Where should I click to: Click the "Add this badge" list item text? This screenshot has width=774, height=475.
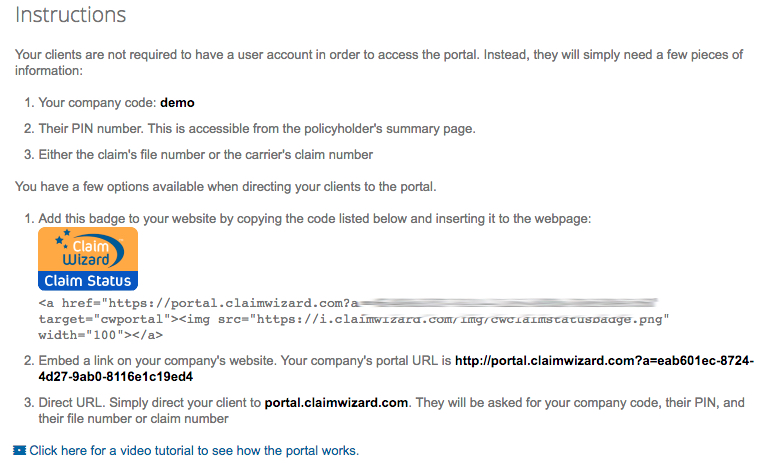314,219
